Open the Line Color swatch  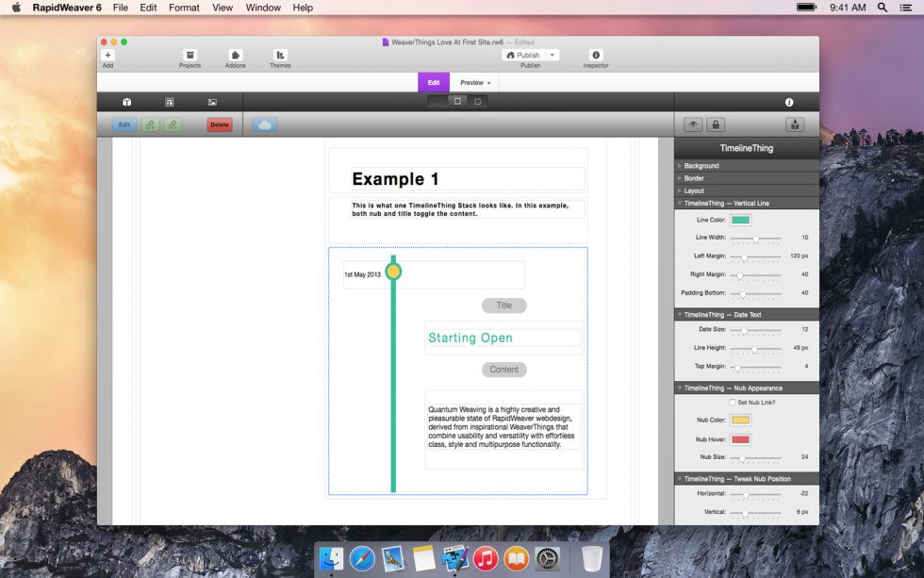tap(741, 220)
